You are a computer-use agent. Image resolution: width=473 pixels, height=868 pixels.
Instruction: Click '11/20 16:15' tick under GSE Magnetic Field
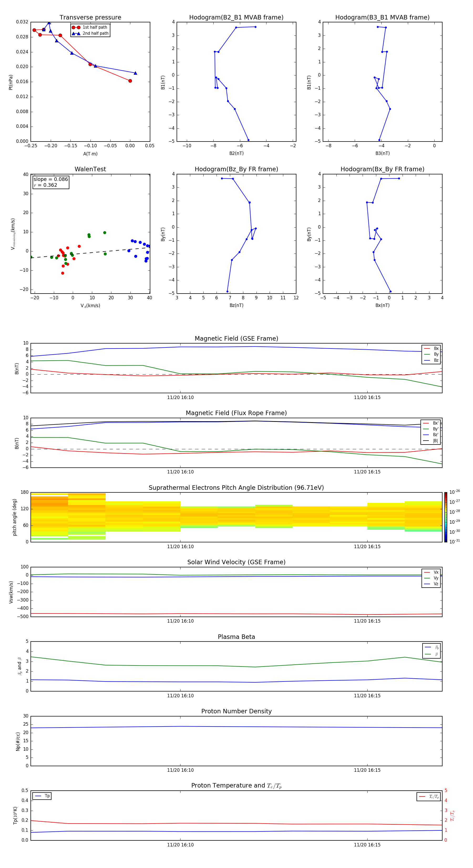point(367,397)
